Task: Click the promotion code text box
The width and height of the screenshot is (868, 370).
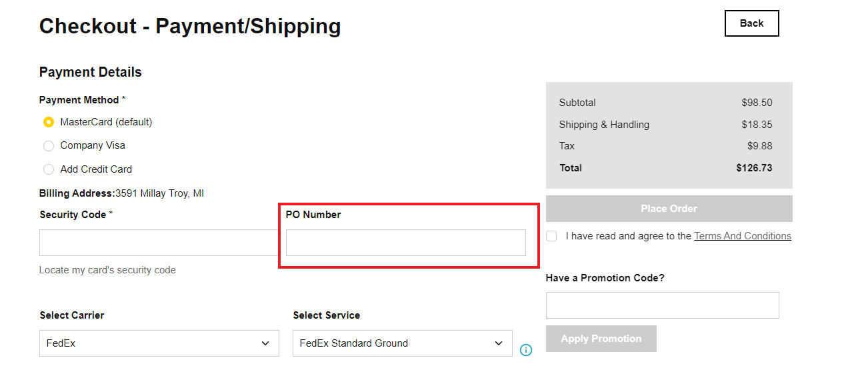Action: [x=662, y=305]
